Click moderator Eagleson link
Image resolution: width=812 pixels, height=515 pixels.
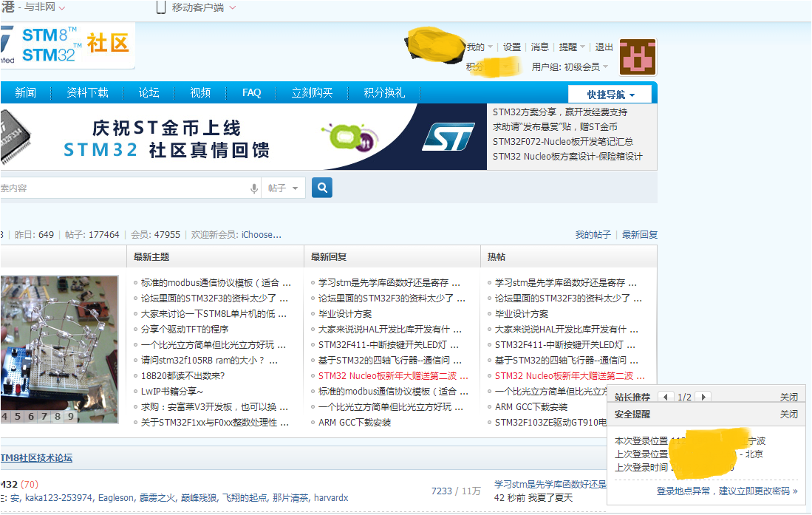(116, 498)
